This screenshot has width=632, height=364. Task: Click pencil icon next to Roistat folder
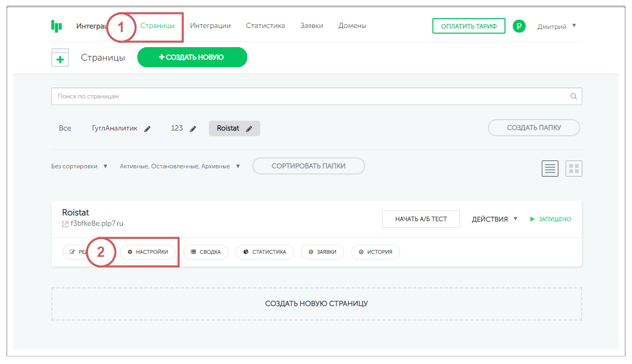coord(249,129)
